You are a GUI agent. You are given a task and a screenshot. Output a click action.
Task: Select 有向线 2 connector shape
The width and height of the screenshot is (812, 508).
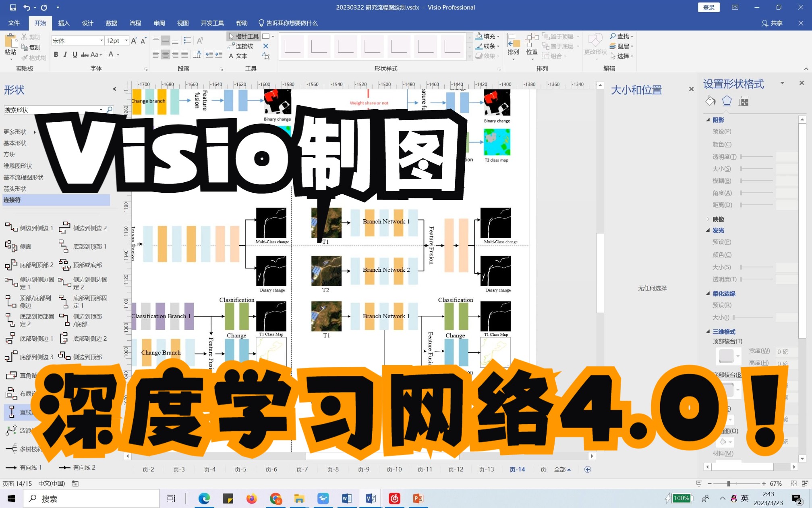[78, 467]
